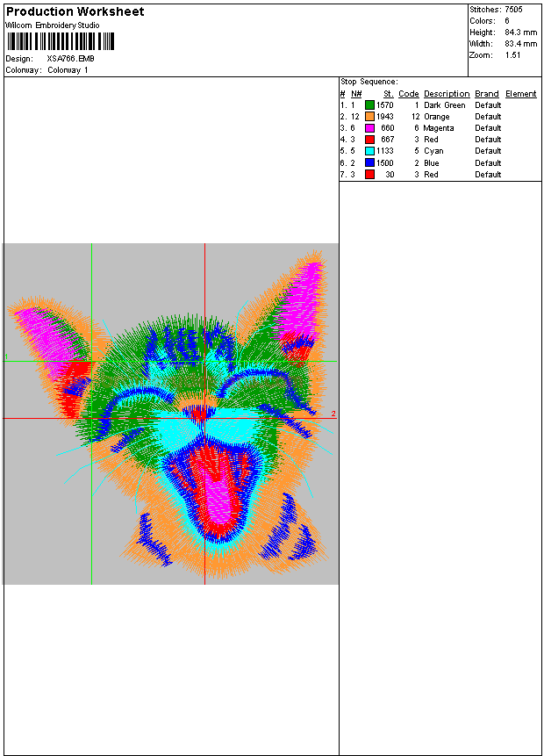Click the code '12' in the Orange row

[x=416, y=117]
